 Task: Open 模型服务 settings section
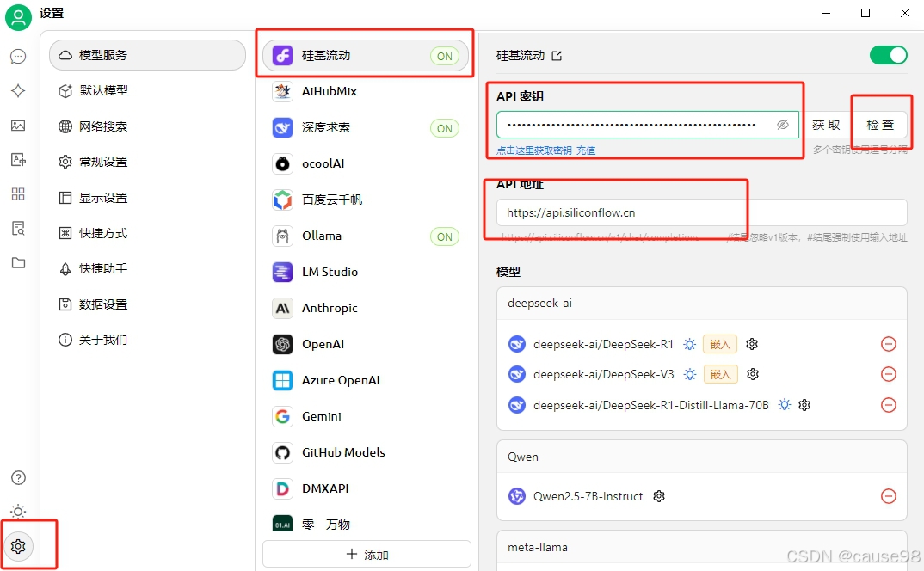[147, 55]
